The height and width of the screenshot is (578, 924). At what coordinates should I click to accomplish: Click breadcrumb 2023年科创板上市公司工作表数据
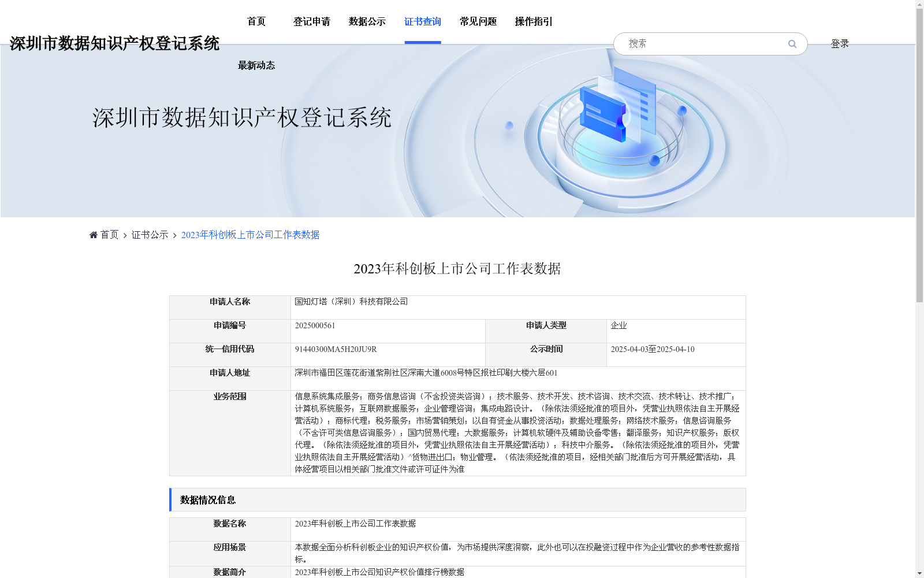(250, 235)
